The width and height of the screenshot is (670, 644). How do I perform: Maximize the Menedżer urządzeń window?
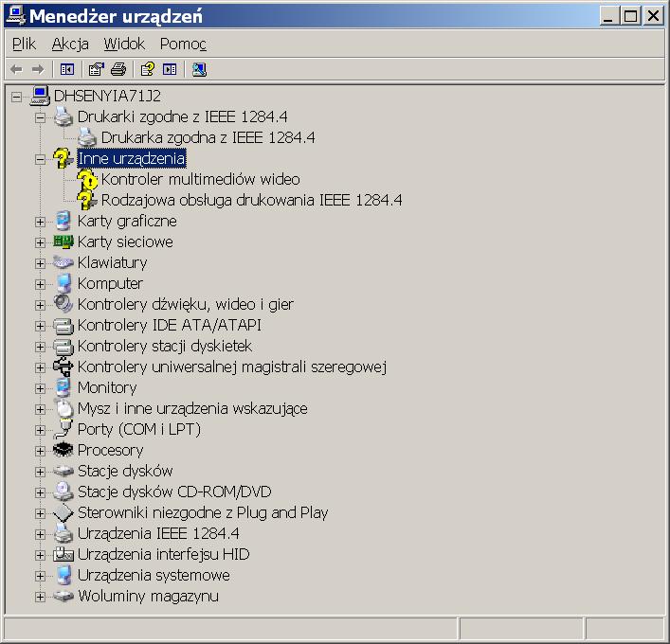point(631,16)
